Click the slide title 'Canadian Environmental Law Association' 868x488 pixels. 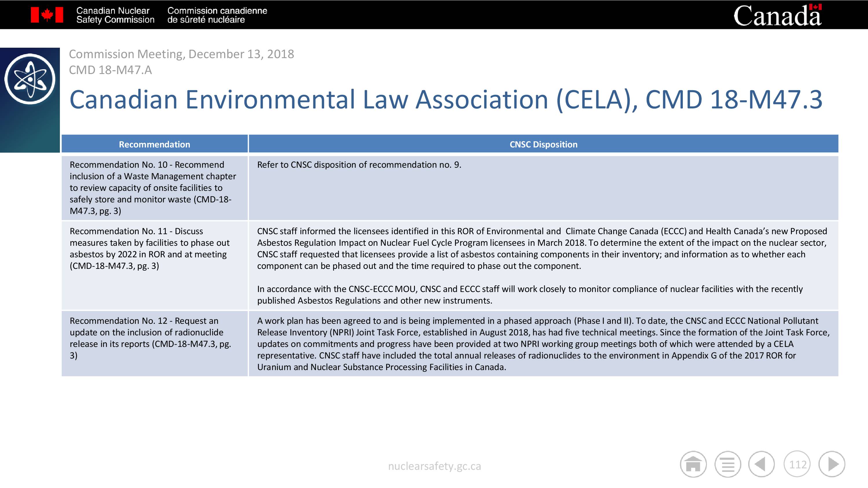click(446, 100)
